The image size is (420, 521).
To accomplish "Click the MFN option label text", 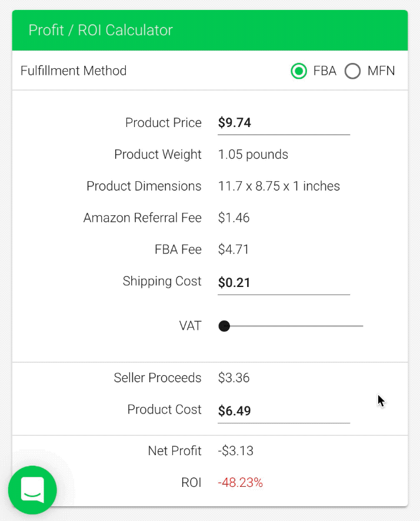I will (381, 71).
